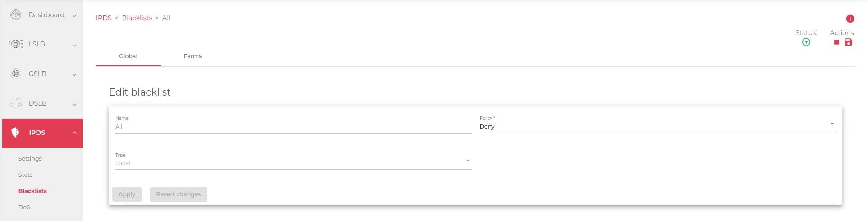868x221 pixels.
Task: Click the Dashboard gauge icon
Action: pos(16,15)
